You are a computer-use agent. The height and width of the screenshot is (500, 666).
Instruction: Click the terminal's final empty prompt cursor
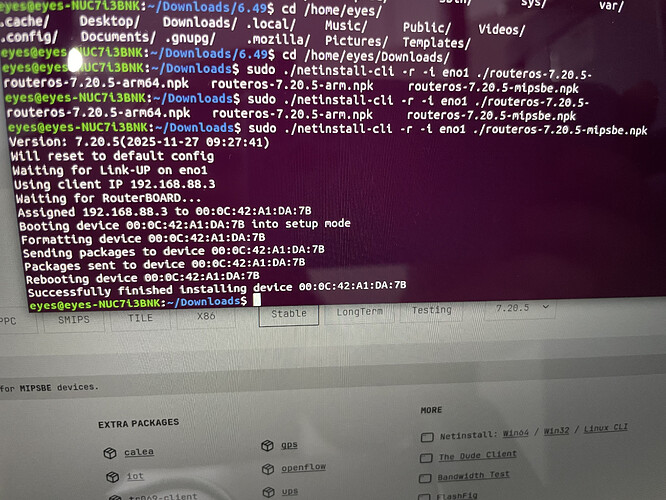pos(257,300)
